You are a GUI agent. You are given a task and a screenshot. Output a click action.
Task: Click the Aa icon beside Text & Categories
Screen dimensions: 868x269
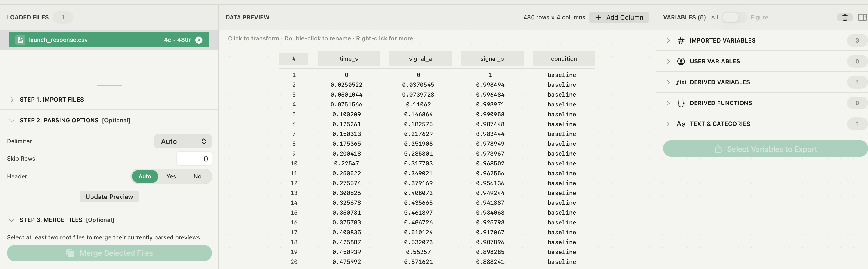click(x=681, y=124)
